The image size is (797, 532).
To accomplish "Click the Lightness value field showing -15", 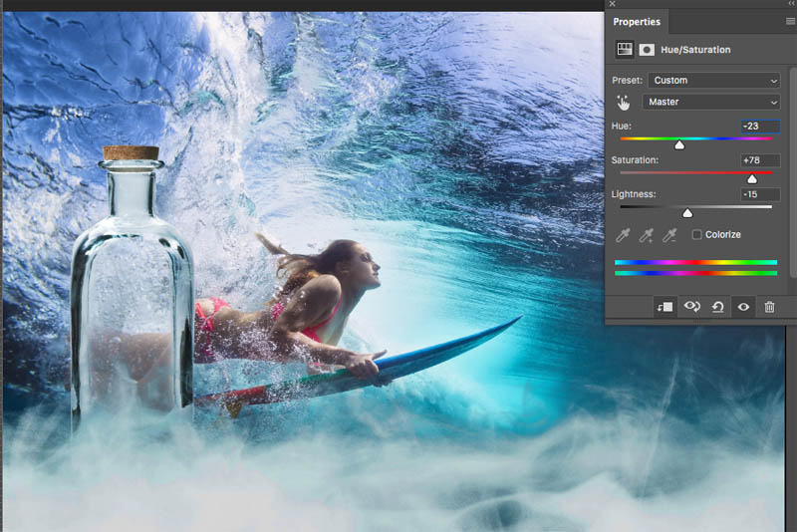I will pyautogui.click(x=760, y=194).
